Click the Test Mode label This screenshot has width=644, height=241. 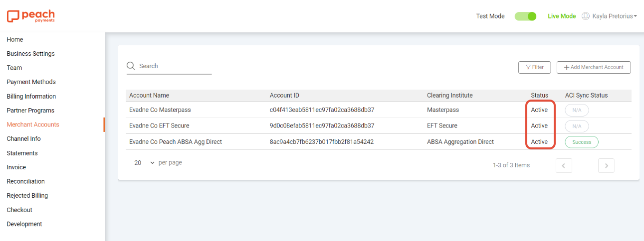(490, 16)
